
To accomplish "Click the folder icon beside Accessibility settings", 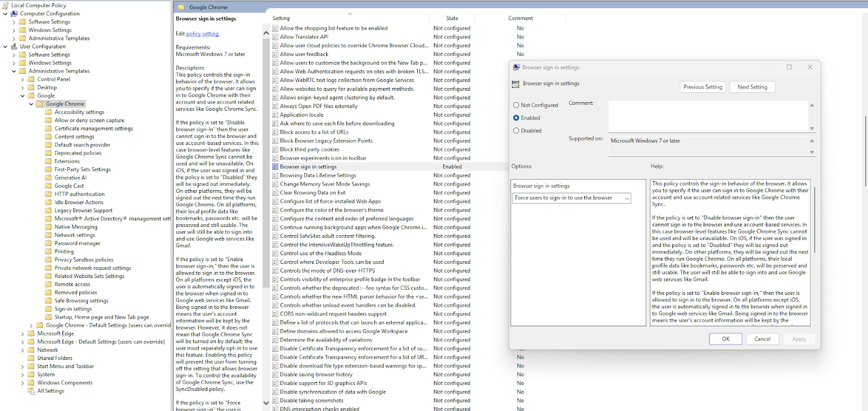I will [49, 112].
